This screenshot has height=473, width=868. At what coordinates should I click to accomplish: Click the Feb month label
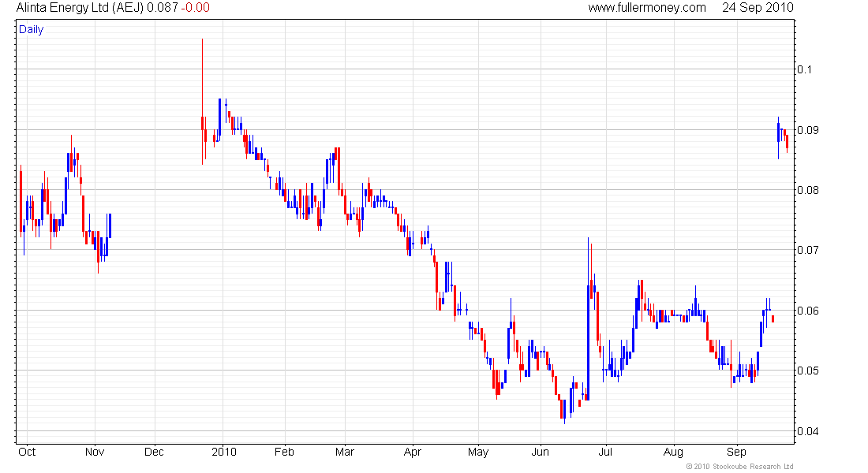click(285, 452)
